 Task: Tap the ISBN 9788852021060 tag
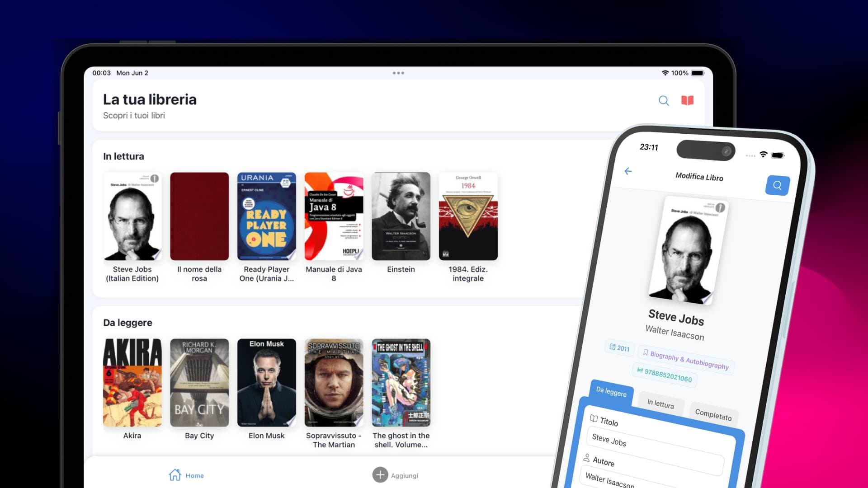point(665,375)
